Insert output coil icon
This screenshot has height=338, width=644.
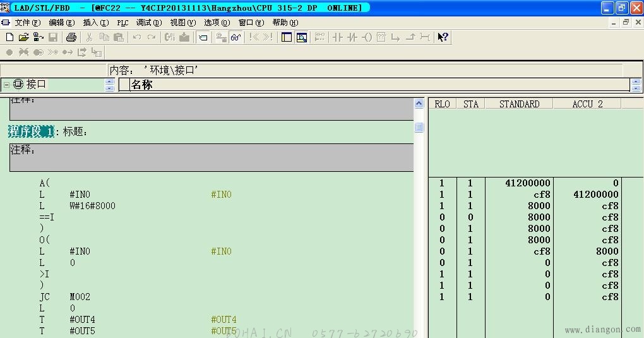[x=367, y=37]
